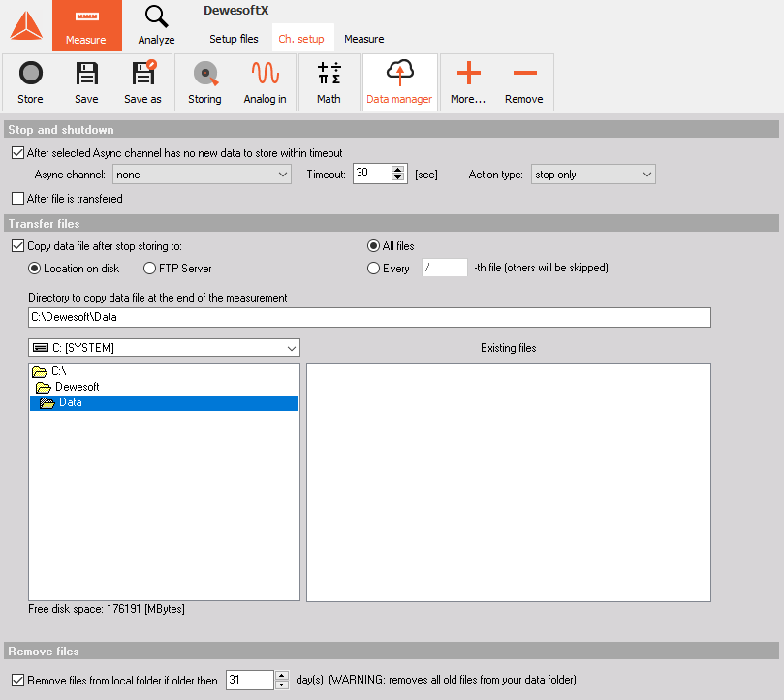Select Location on disk radio button
Screen dimensions: 784x700
34,269
